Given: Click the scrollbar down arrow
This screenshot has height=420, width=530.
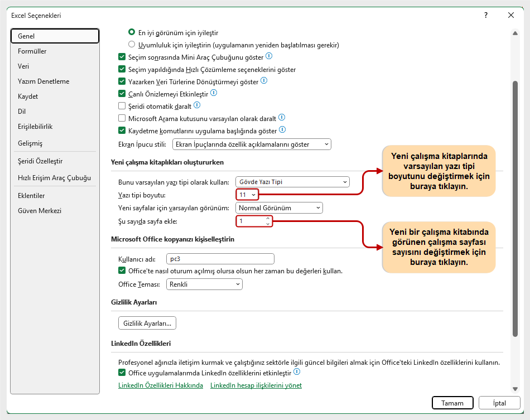Looking at the screenshot, I should click(515, 389).
